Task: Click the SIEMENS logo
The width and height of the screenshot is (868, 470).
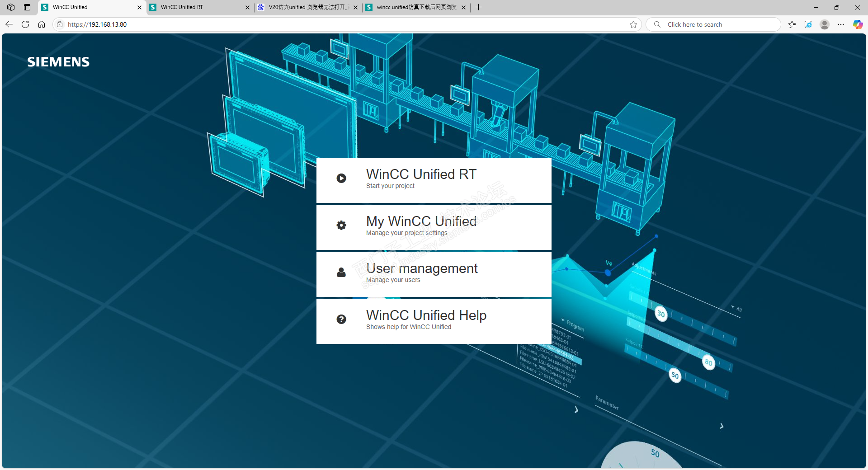Action: (58, 62)
